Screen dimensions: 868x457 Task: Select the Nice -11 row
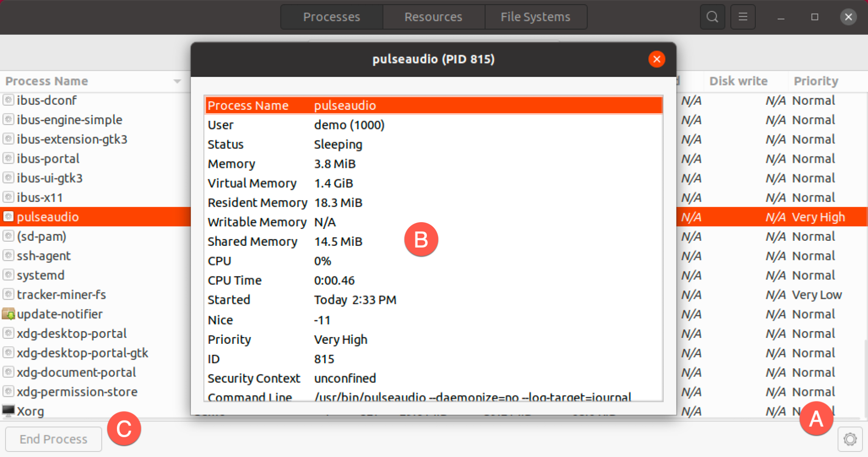click(434, 320)
